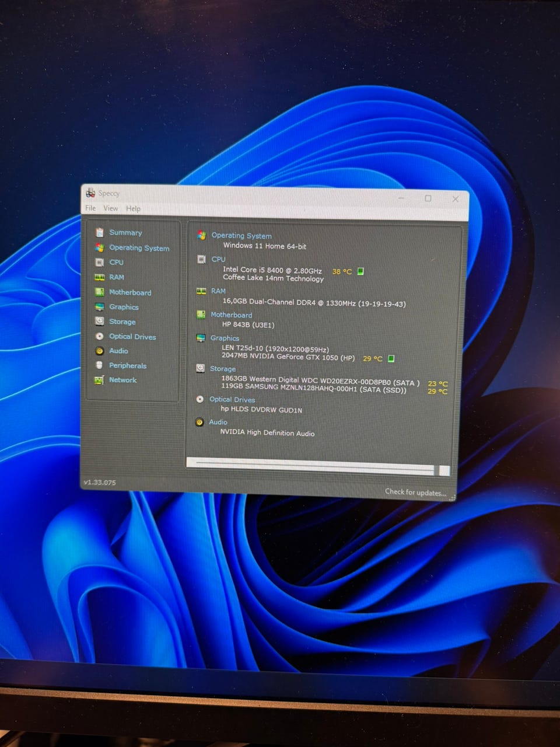Select the Network icon in sidebar
This screenshot has height=747, width=560.
pyautogui.click(x=99, y=380)
